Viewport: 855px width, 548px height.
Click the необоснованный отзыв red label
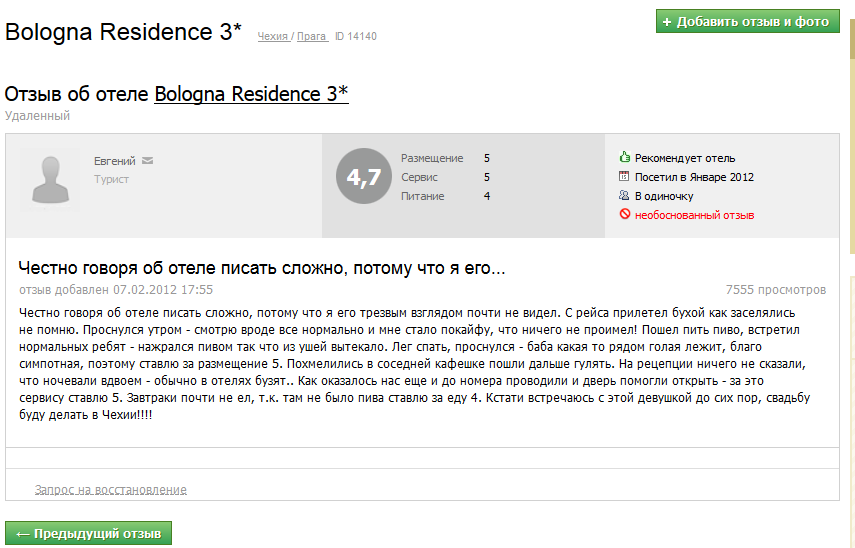point(694,215)
